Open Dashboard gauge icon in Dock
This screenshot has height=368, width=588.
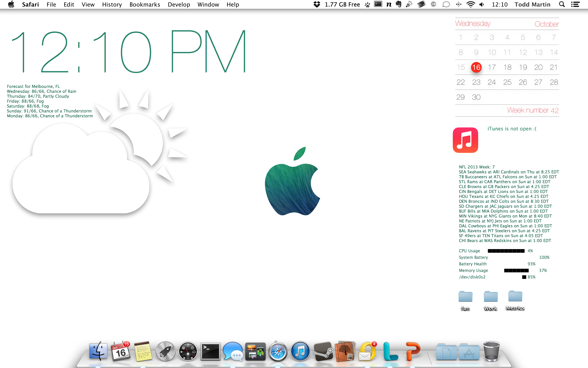(x=188, y=351)
